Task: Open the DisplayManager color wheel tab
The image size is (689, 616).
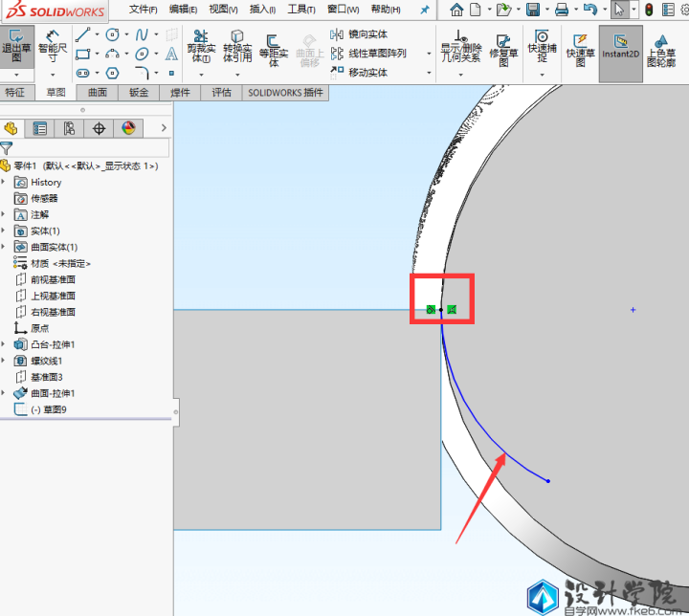Action: [128, 128]
